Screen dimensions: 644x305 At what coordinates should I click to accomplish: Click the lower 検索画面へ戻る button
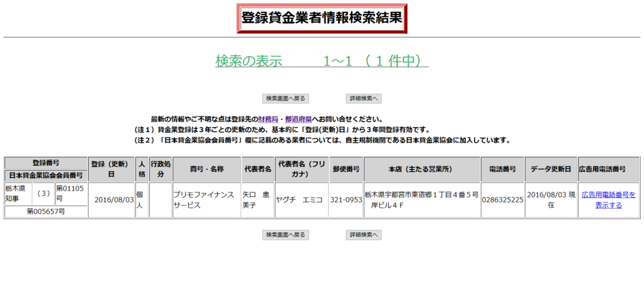pos(286,235)
